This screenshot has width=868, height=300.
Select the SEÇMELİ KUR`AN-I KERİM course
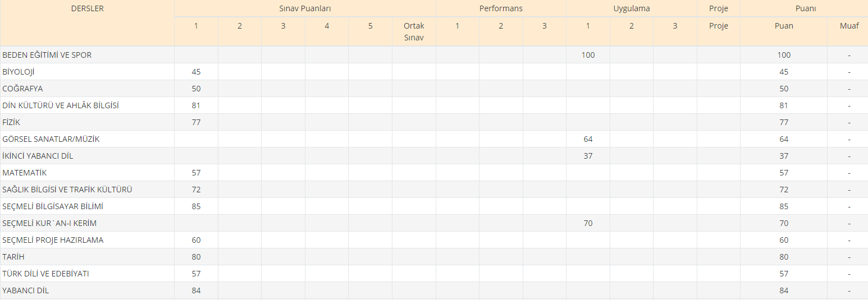(49, 223)
